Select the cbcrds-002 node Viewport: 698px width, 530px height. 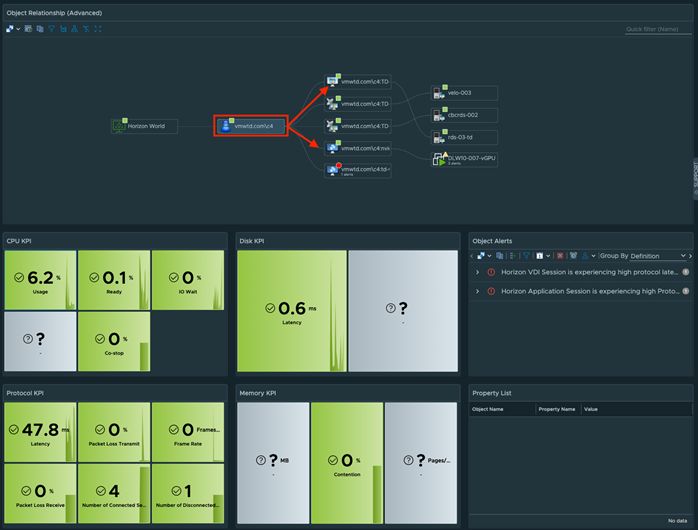[x=464, y=115]
